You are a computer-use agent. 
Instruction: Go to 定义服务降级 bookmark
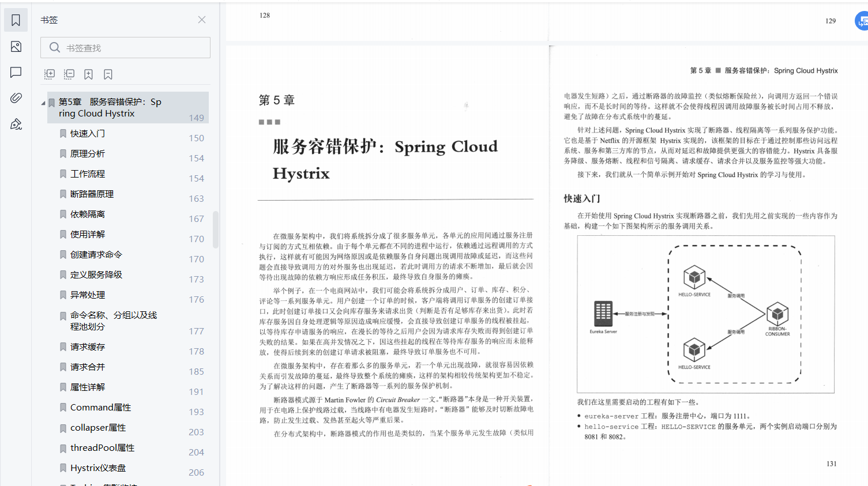[96, 275]
